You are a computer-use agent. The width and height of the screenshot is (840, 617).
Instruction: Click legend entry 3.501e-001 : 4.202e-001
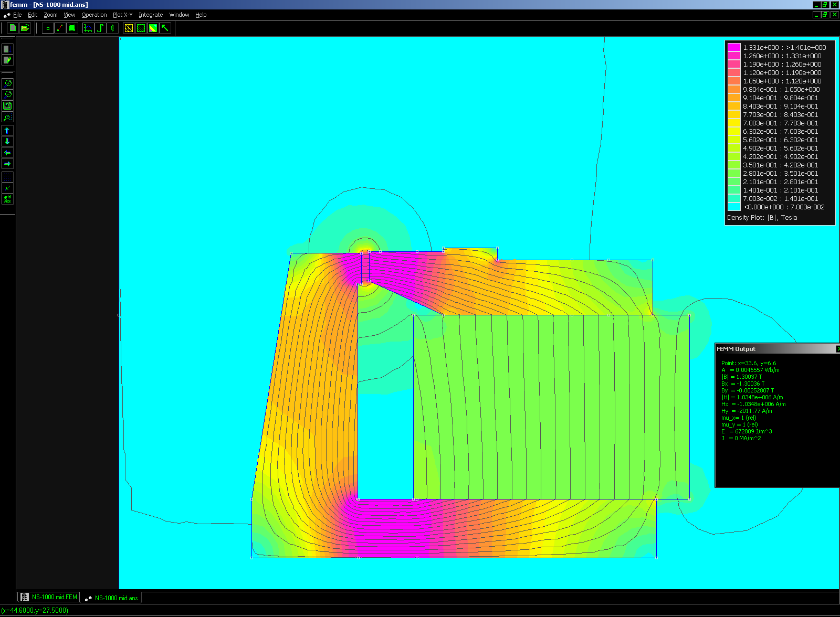[x=780, y=165]
